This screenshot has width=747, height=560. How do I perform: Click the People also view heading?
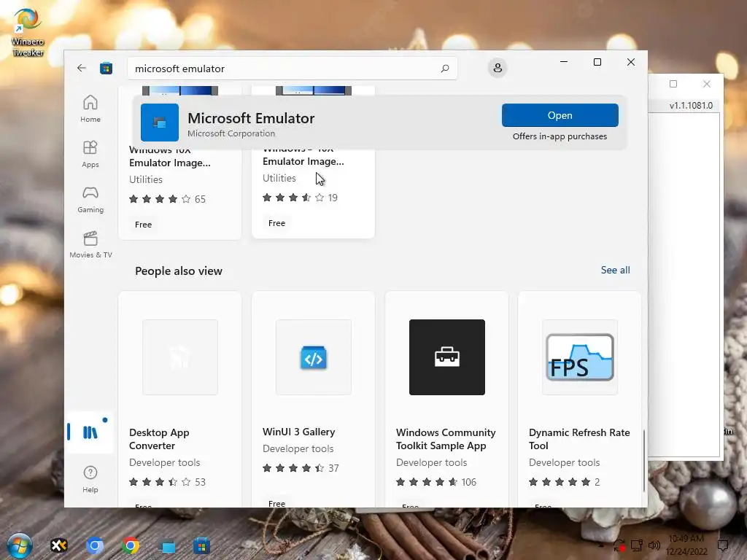179,271
